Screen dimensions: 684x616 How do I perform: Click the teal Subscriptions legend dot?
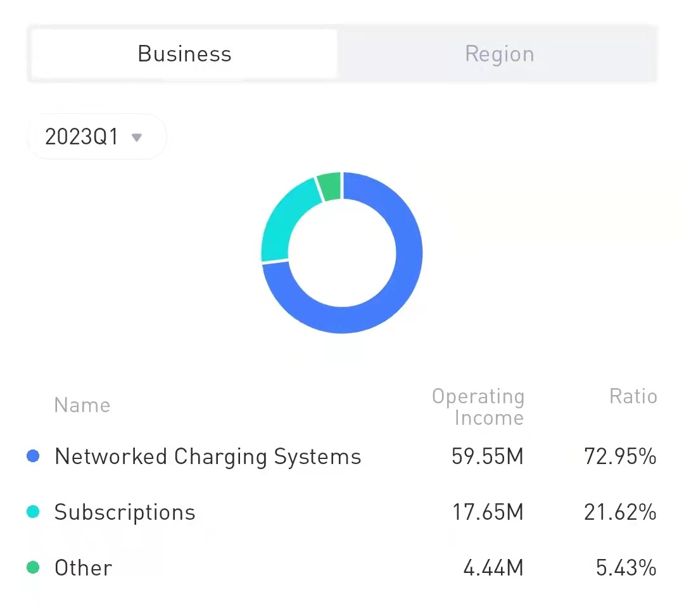[x=33, y=512]
